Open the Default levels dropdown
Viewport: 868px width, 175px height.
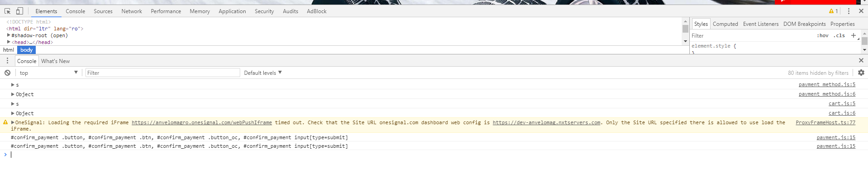[x=263, y=73]
